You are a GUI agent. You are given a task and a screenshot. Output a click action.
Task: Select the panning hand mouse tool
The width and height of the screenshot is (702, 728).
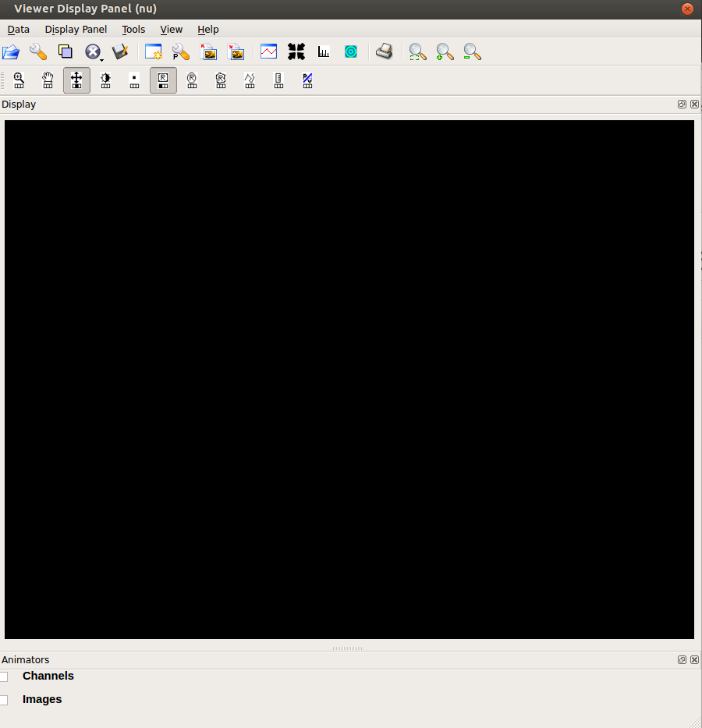click(x=48, y=80)
